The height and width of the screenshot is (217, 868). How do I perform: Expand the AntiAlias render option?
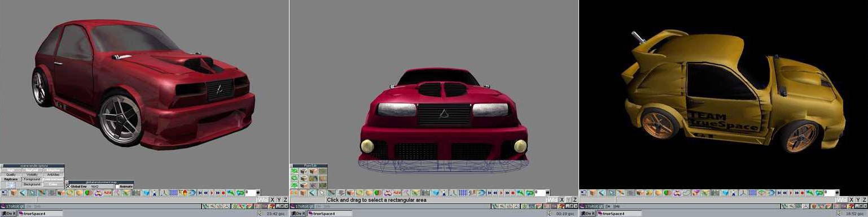click(x=54, y=175)
